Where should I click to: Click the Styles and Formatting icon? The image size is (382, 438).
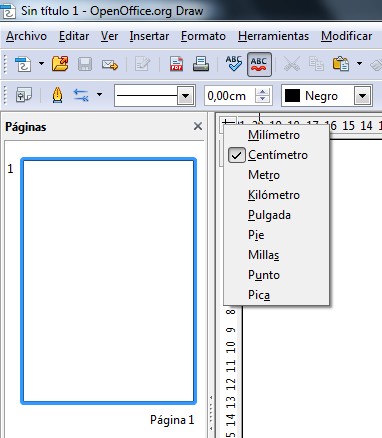pyautogui.click(x=24, y=95)
